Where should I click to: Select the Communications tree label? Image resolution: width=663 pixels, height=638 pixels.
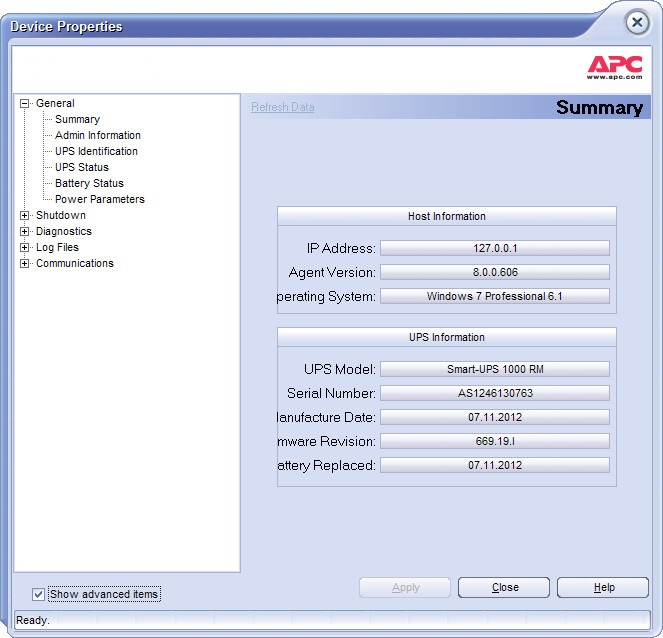[x=75, y=264]
